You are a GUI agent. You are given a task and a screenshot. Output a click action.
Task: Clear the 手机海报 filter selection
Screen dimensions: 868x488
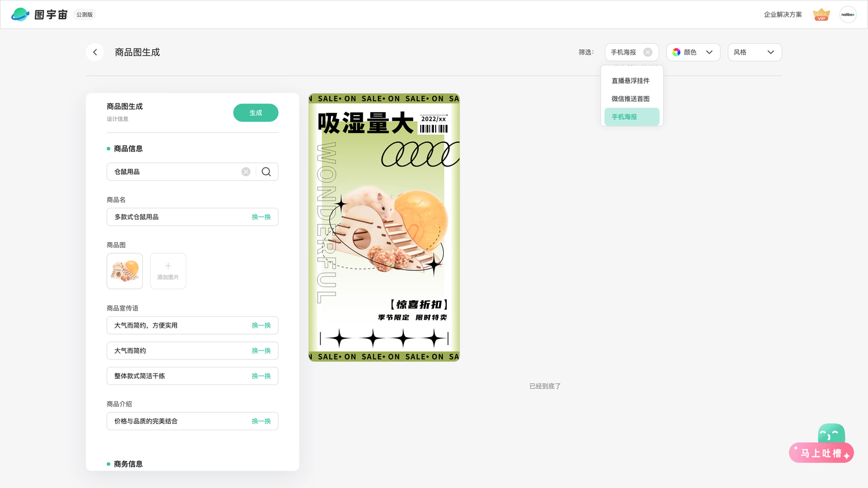point(648,52)
